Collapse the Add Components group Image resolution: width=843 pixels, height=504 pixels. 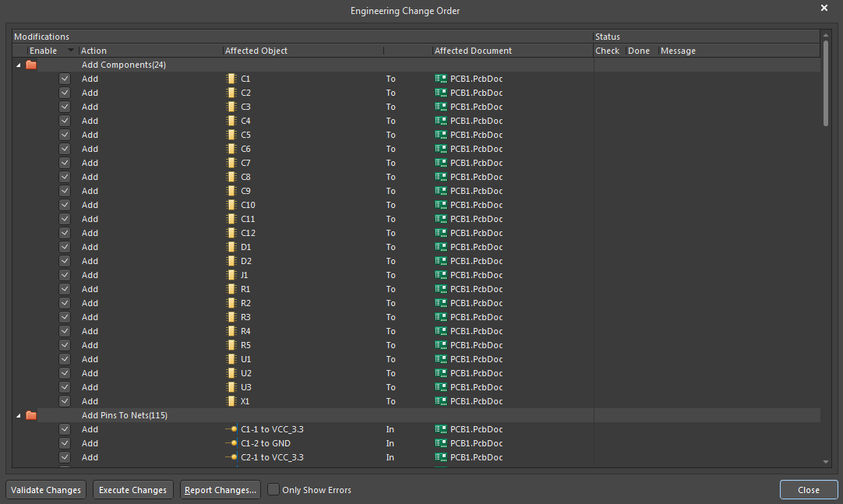[x=19, y=65]
